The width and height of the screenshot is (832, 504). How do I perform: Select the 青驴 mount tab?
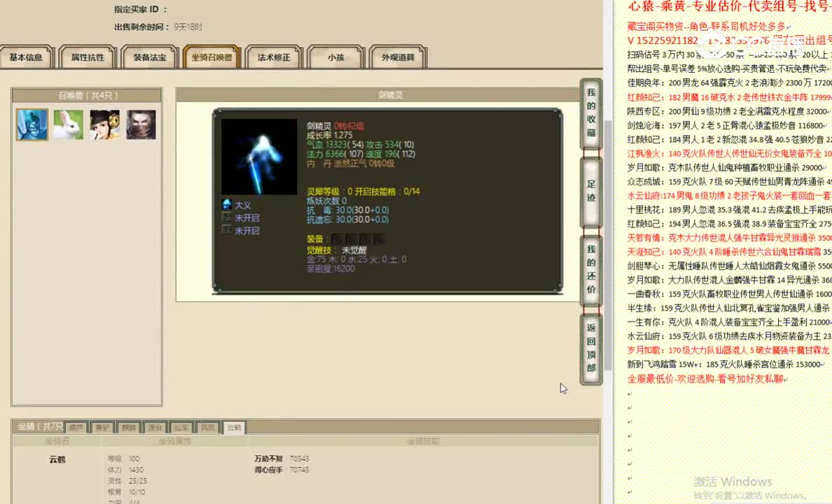(102, 428)
